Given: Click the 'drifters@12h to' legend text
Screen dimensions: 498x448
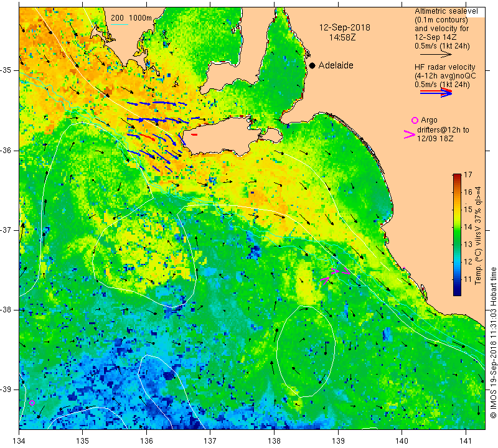Looking at the screenshot, I should pos(443,130).
